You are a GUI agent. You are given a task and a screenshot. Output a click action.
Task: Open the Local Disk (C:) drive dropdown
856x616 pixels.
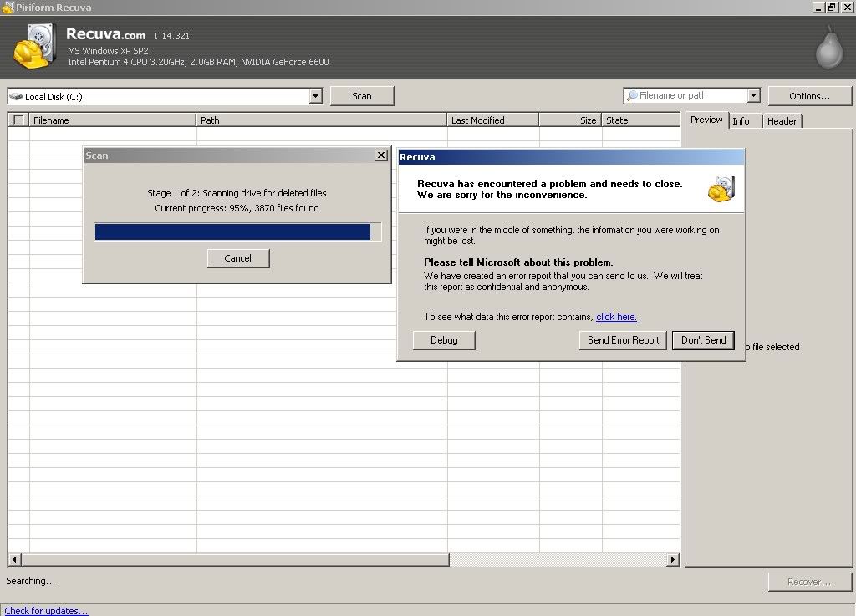pos(315,96)
